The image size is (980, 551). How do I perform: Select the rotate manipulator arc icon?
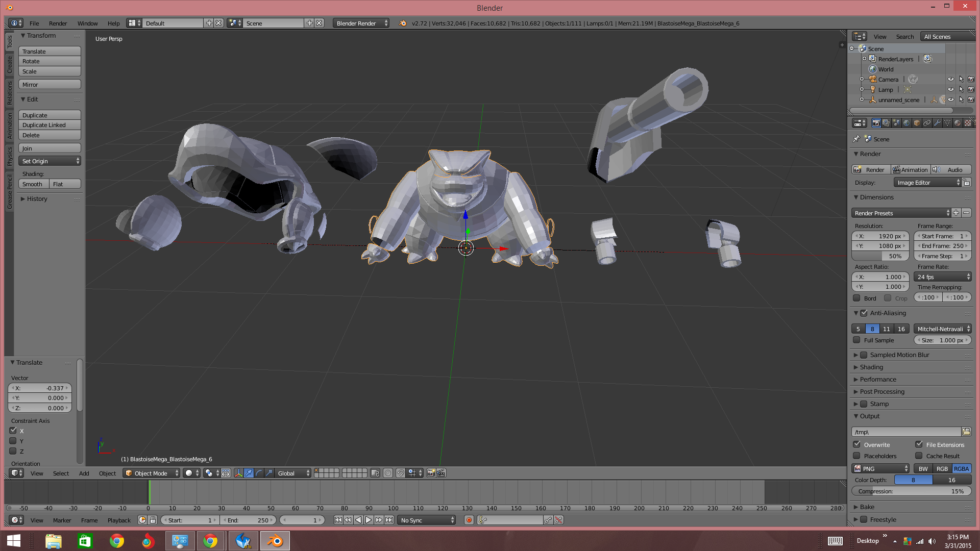pyautogui.click(x=259, y=473)
